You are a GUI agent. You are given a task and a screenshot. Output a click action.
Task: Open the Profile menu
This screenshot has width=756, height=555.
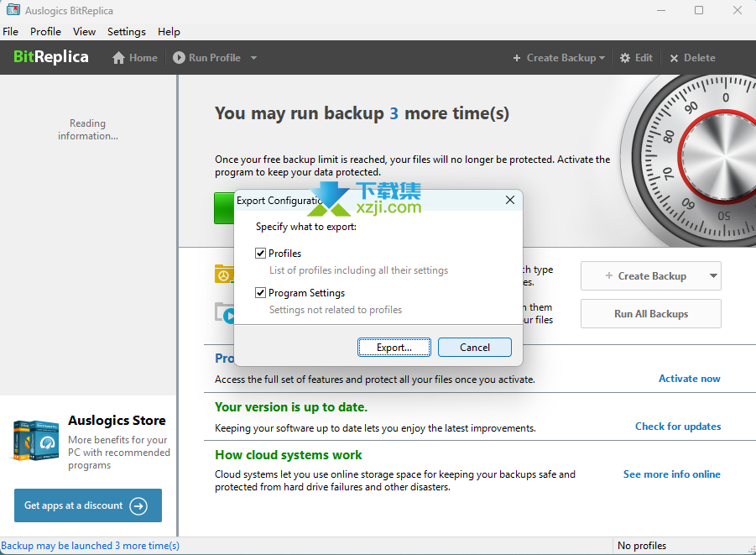[x=46, y=32]
